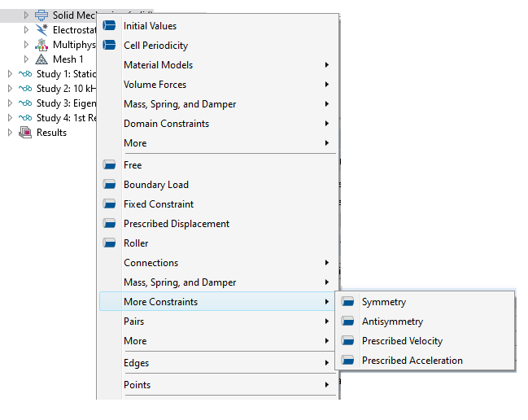Click the Fixed Constraint icon
Viewport: 528px width, 420px height.
109,204
